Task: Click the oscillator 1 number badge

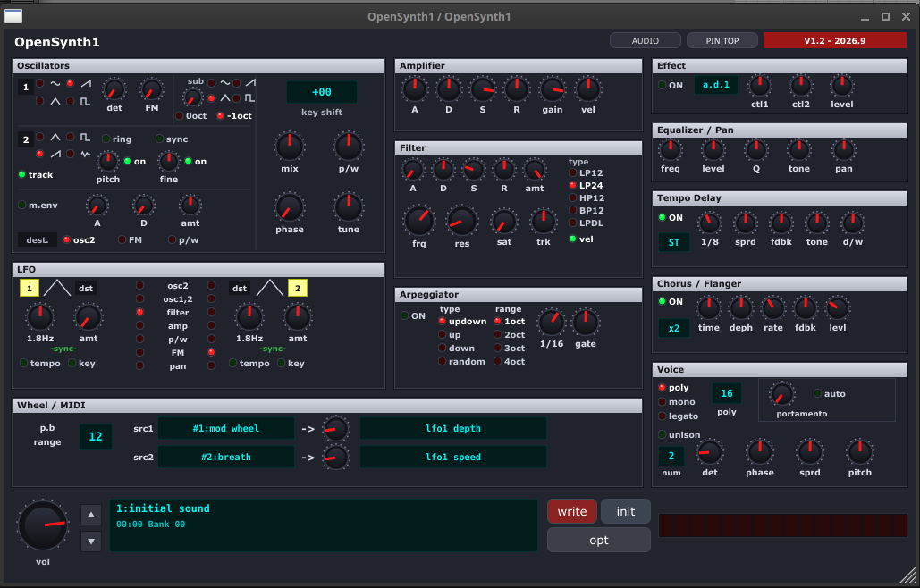Action: pyautogui.click(x=25, y=88)
